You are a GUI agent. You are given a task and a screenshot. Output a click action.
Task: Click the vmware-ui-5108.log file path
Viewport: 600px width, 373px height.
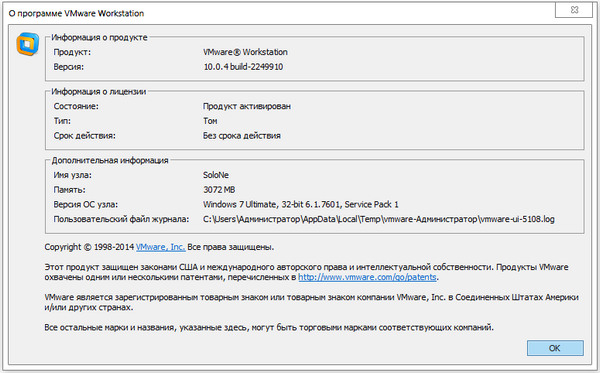click(x=378, y=219)
